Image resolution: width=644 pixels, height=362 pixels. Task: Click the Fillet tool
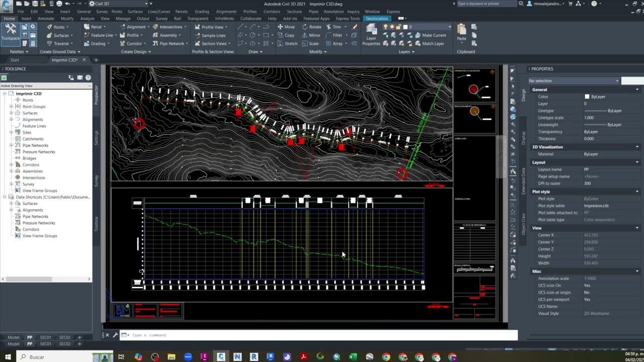[334, 35]
